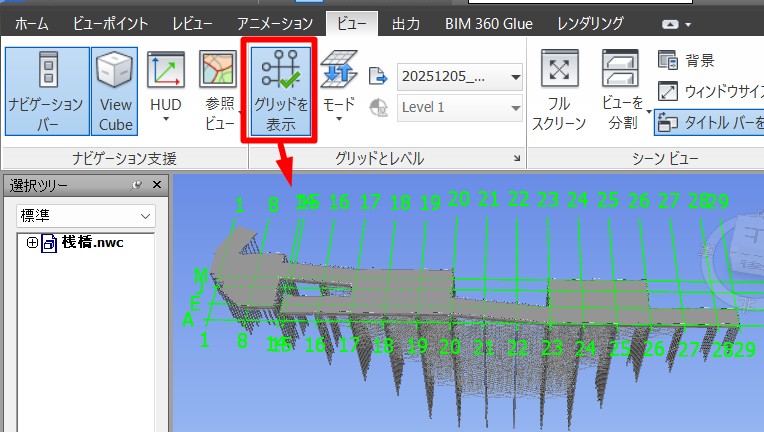764x432 pixels.
Task: Click the 背景 background icon
Action: [x=669, y=61]
